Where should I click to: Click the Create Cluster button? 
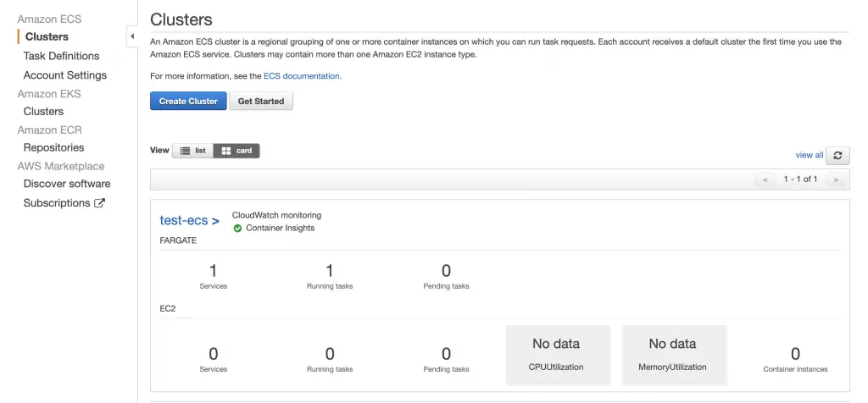tap(188, 101)
